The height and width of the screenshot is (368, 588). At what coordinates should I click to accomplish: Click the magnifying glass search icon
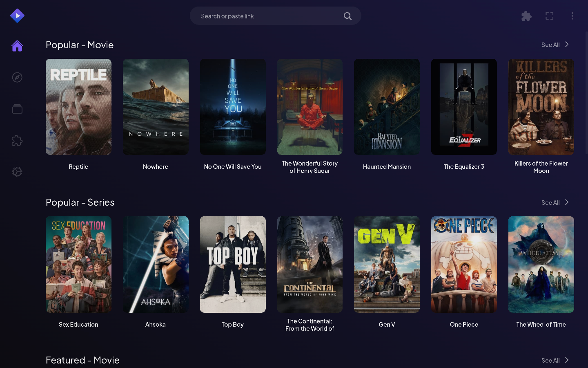[347, 16]
